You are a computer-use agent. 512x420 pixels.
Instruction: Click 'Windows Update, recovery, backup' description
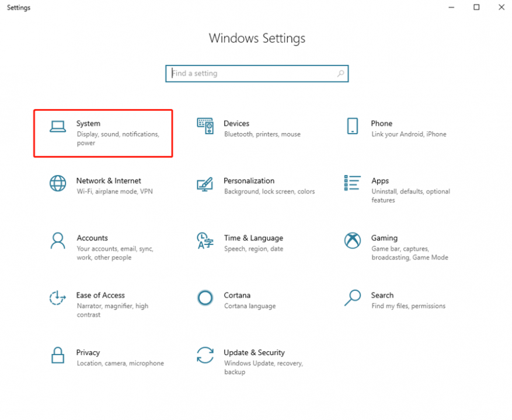click(263, 367)
